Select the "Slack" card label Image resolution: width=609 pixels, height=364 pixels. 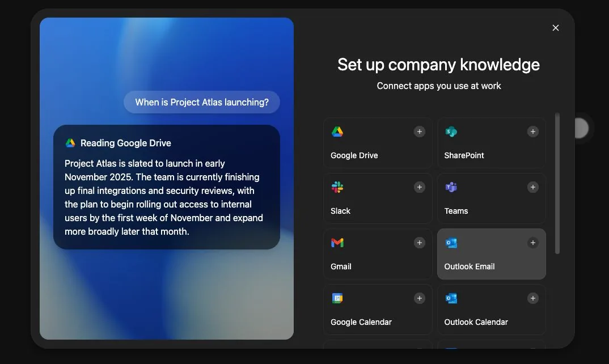point(340,211)
